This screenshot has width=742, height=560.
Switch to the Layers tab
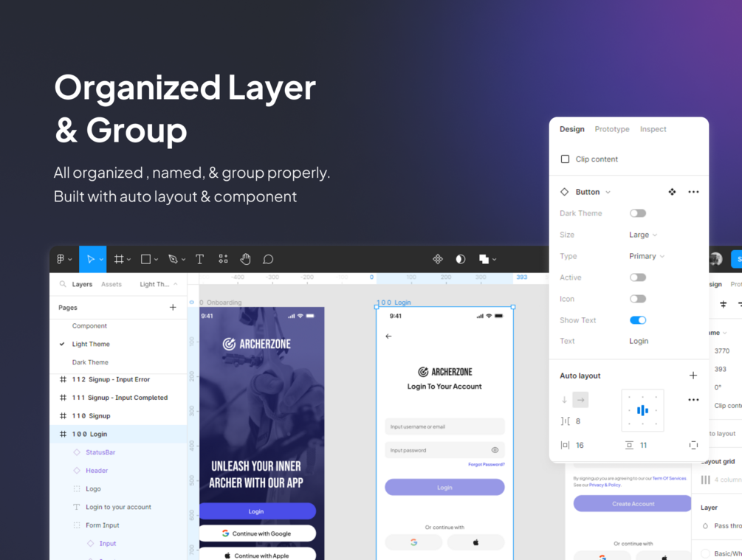pos(82,284)
